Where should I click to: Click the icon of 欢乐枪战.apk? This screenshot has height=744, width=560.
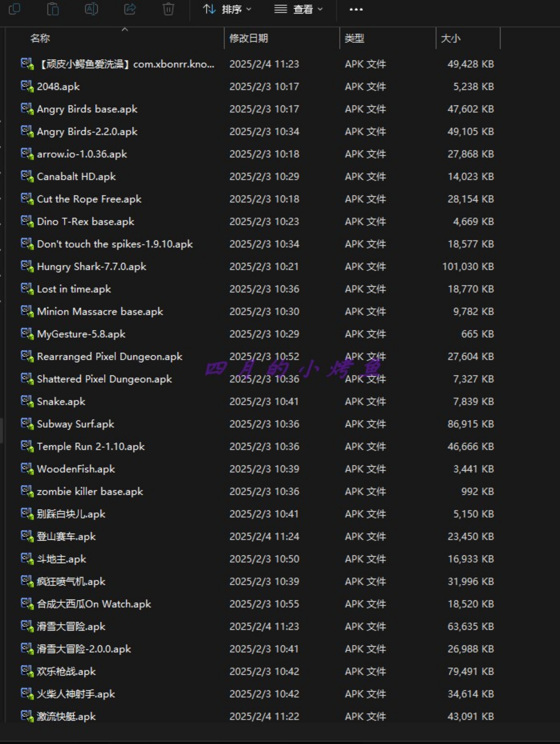[27, 671]
